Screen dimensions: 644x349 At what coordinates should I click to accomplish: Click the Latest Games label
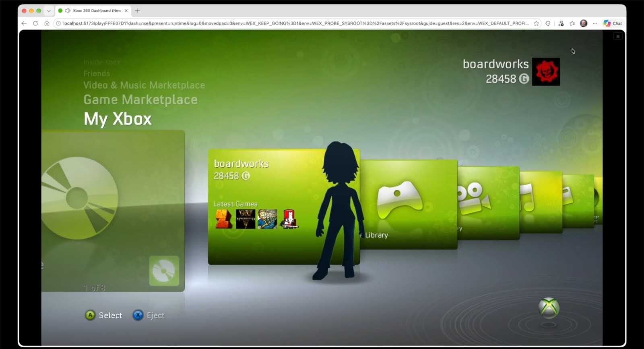235,204
